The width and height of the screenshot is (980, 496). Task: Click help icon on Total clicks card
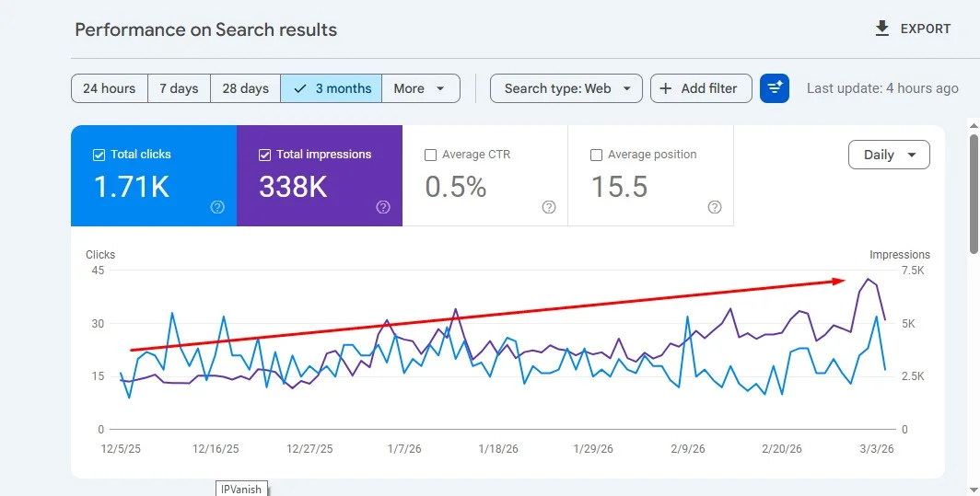coord(217,207)
